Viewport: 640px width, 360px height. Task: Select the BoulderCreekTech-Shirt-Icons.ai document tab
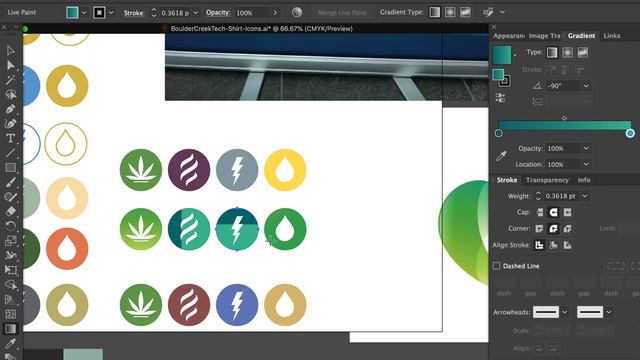coord(261,29)
